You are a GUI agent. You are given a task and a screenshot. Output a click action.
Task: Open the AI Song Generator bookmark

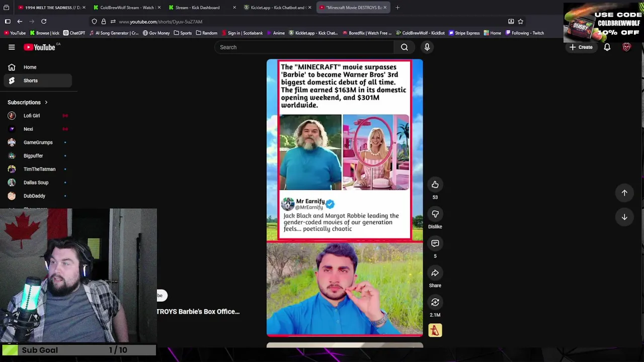click(113, 33)
